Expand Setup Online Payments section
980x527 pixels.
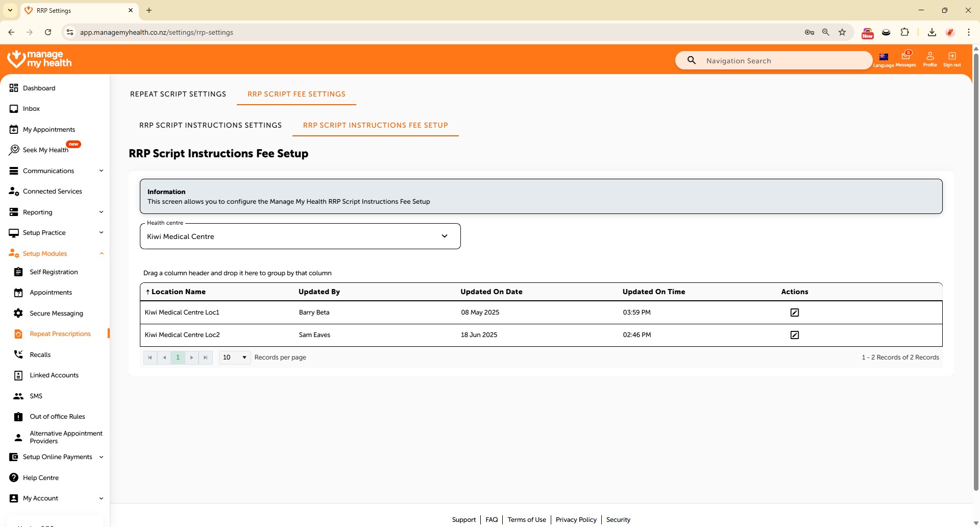click(x=56, y=457)
